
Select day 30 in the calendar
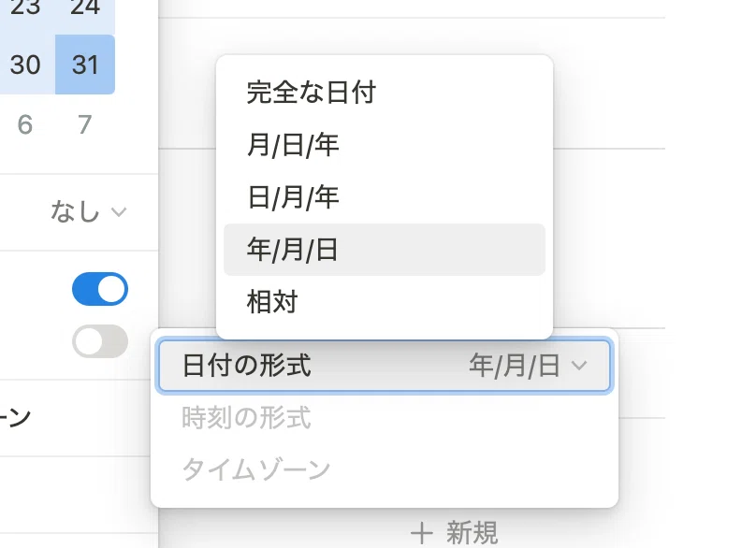click(x=25, y=65)
